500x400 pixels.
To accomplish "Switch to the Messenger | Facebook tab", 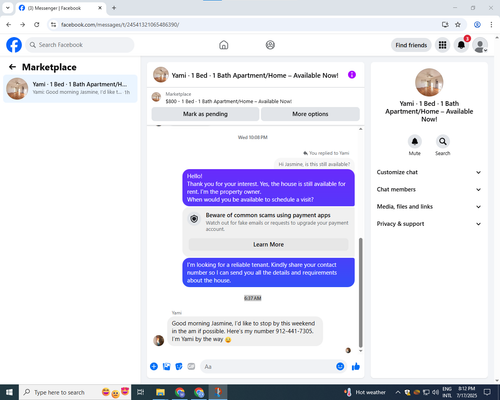I will (61, 8).
